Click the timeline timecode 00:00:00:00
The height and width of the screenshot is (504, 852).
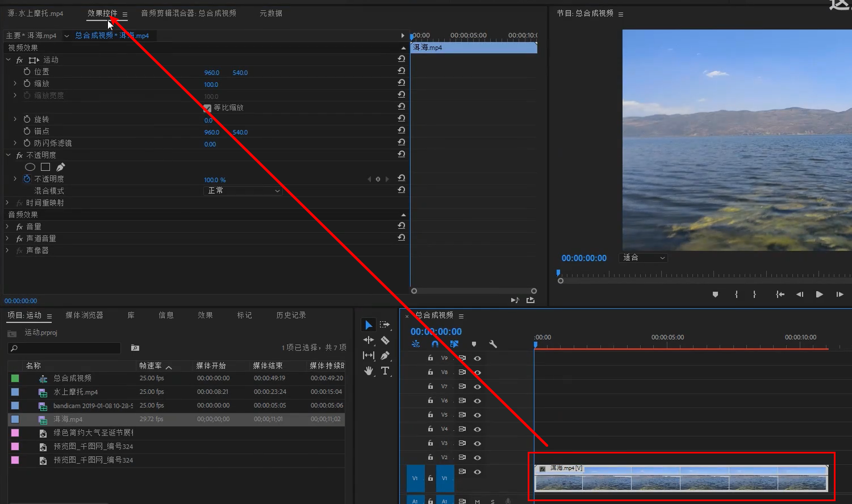[x=436, y=331]
